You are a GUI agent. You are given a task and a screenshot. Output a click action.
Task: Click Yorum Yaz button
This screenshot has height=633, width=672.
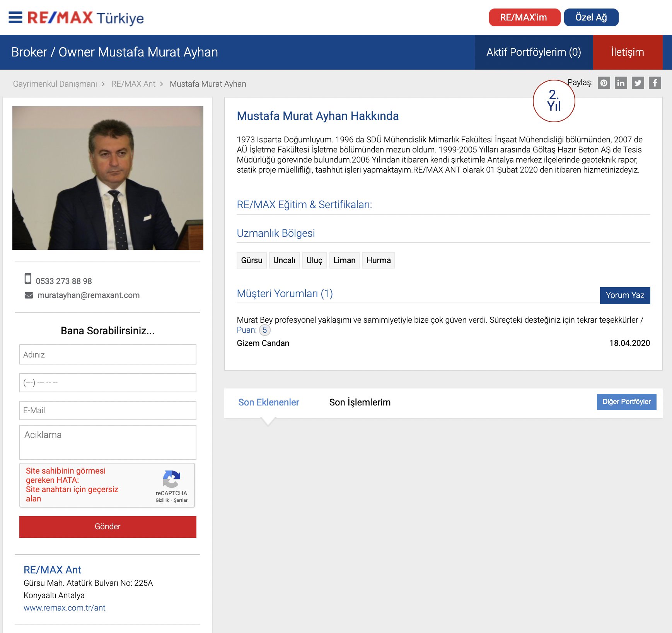[625, 295]
